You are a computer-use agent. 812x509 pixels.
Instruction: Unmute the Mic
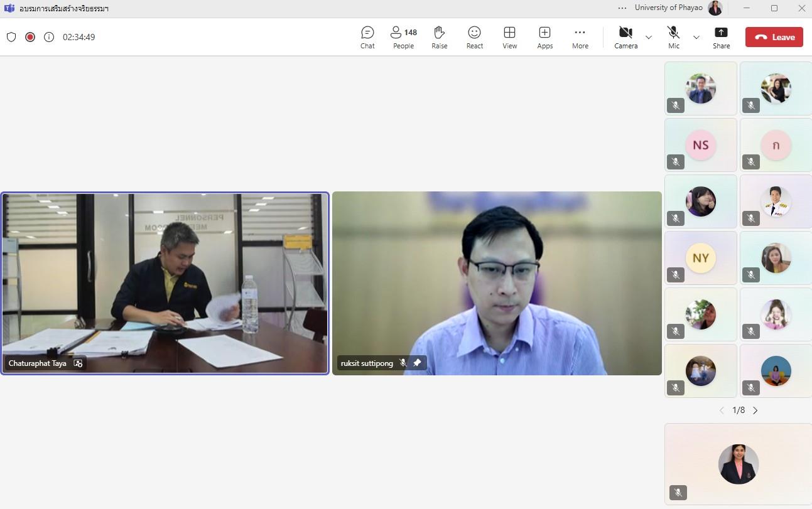click(x=674, y=37)
